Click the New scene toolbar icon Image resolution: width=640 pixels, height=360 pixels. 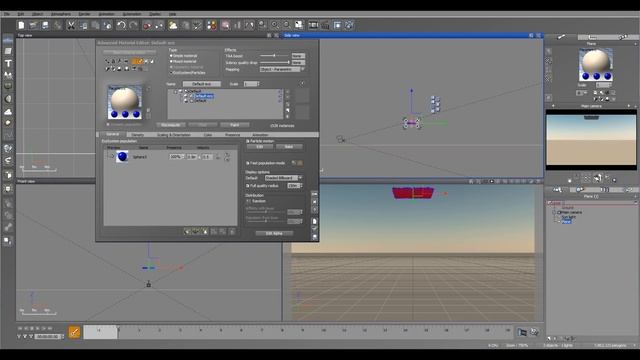[21, 25]
